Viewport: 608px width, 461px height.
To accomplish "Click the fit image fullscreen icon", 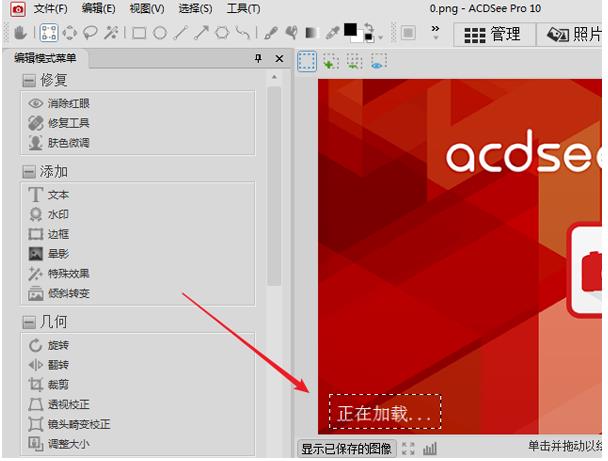I will point(408,449).
